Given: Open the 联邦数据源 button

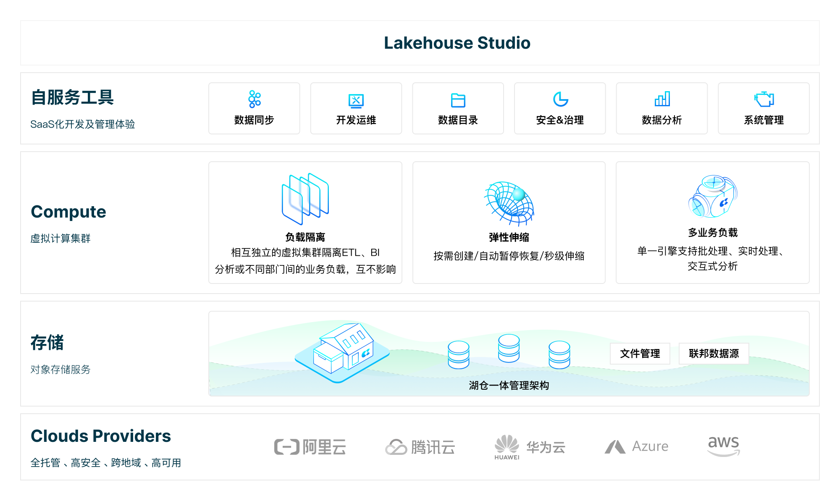Looking at the screenshot, I should (714, 354).
